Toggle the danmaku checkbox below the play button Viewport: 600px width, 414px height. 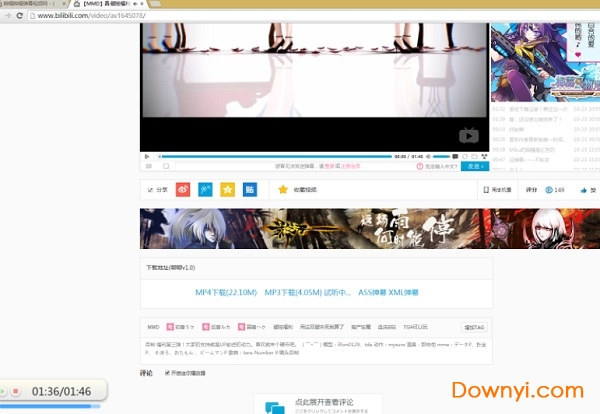[x=165, y=166]
